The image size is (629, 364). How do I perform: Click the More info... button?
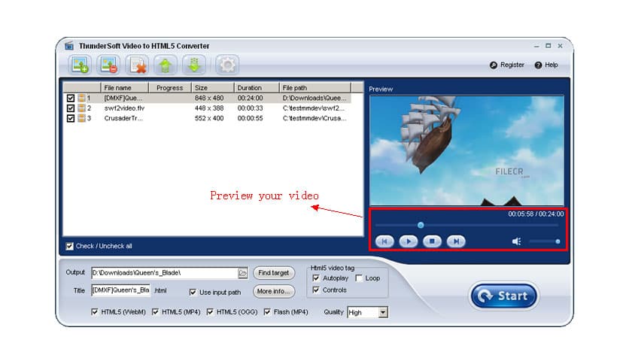274,292
